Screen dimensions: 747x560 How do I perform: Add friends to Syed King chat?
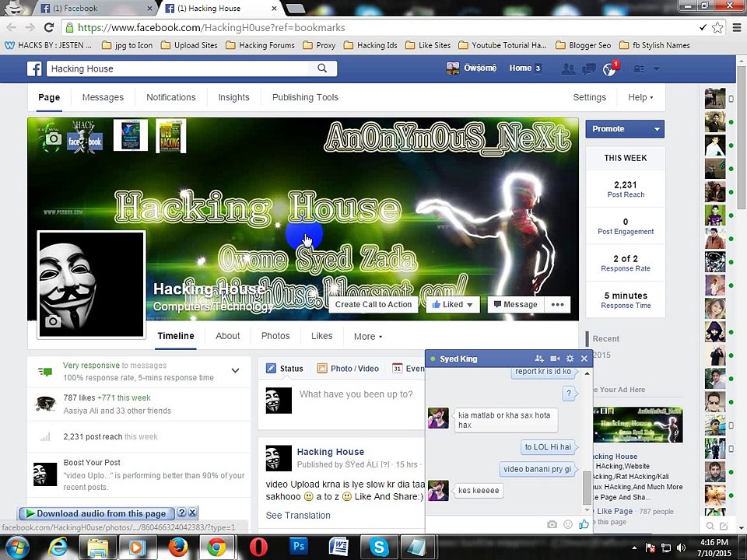point(539,359)
